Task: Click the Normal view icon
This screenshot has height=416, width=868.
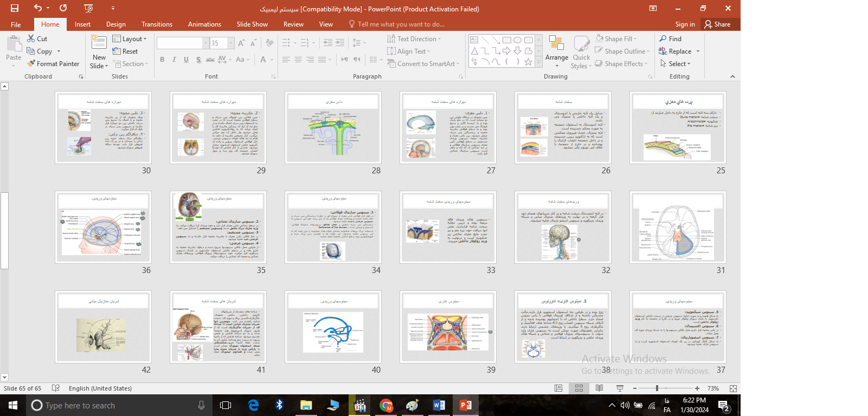Action: click(558, 388)
